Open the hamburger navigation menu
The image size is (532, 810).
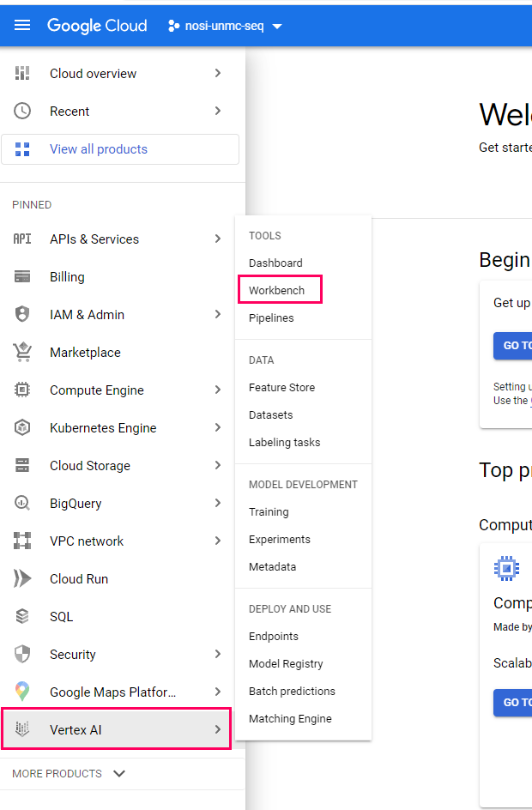[x=22, y=26]
